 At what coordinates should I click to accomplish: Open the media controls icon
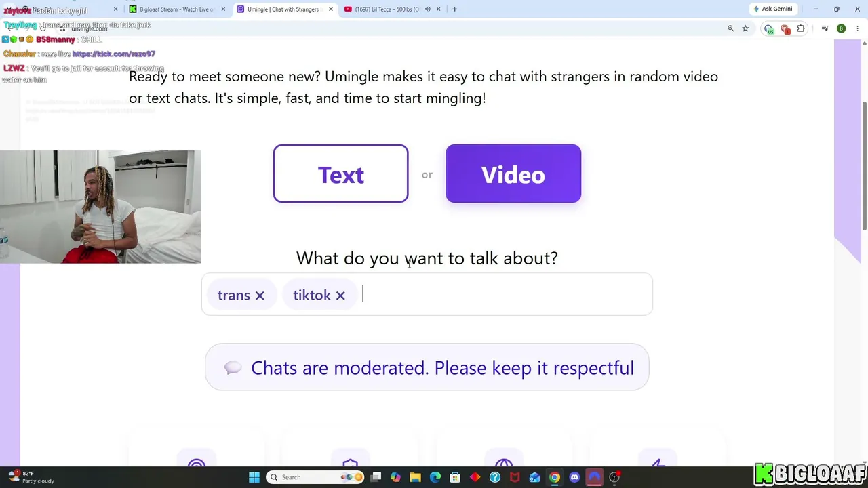(x=825, y=28)
